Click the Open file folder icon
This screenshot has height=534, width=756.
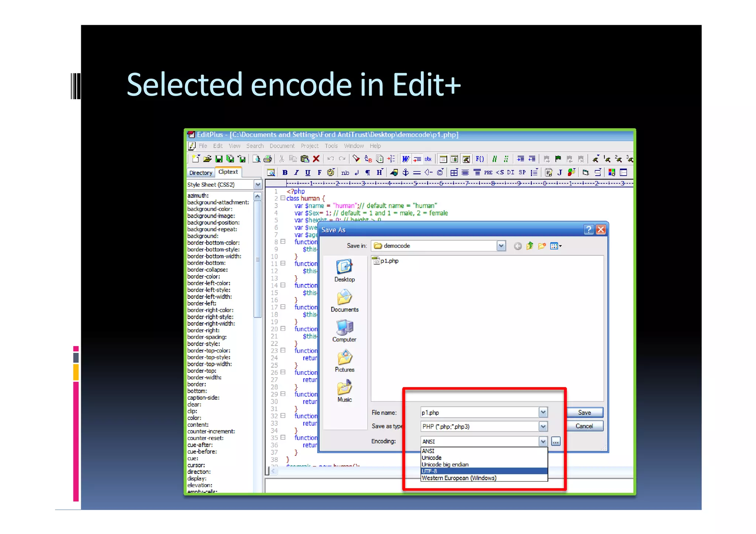[207, 159]
